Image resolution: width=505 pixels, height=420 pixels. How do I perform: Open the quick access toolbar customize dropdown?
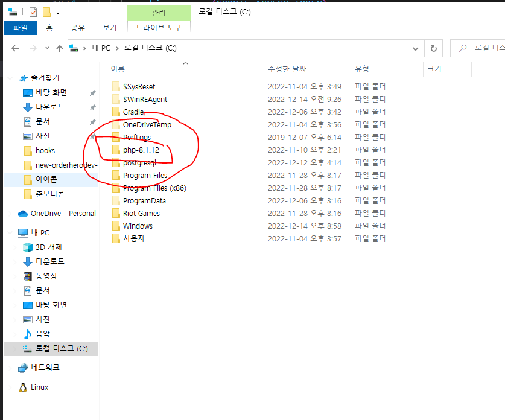(x=58, y=13)
